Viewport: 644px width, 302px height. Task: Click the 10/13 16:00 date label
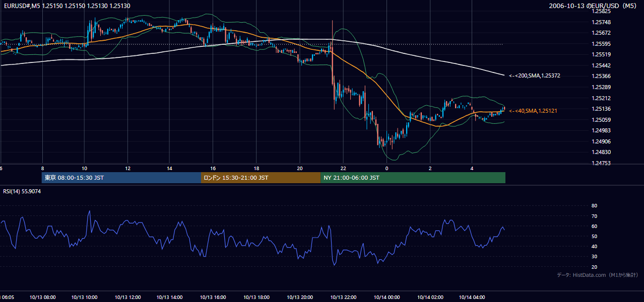pyautogui.click(x=213, y=297)
